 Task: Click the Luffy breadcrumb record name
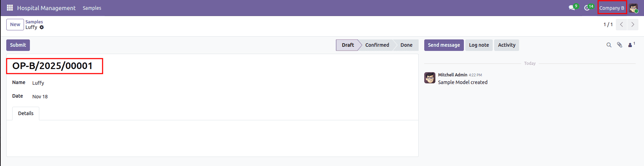[31, 27]
